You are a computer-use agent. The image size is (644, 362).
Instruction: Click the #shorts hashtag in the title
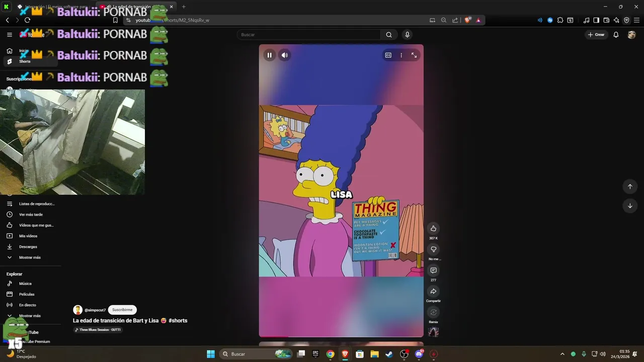point(178,321)
